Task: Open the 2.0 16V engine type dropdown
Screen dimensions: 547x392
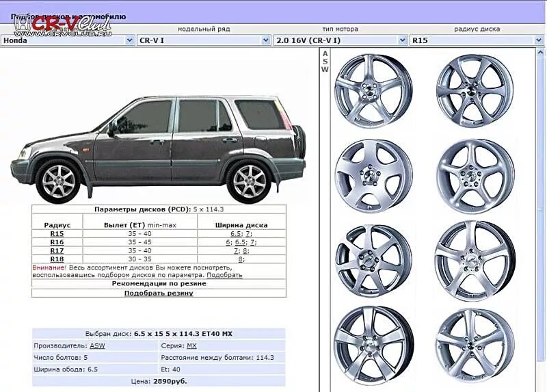Action: 341,40
